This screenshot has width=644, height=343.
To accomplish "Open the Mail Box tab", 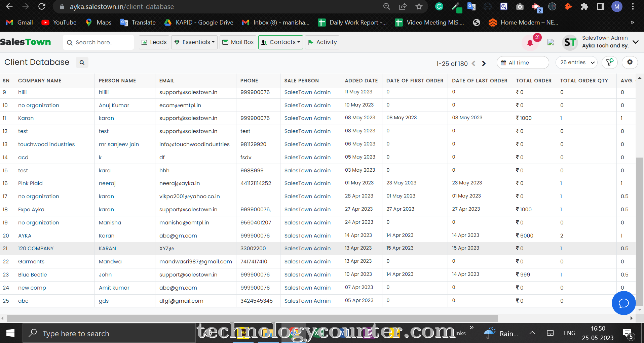I will 238,42.
